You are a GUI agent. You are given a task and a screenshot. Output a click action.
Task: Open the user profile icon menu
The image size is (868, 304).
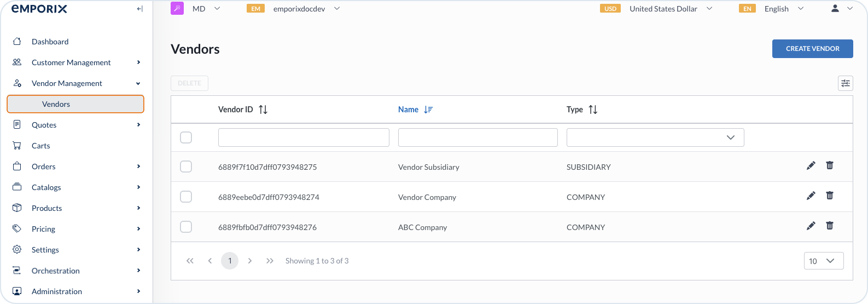click(x=835, y=9)
